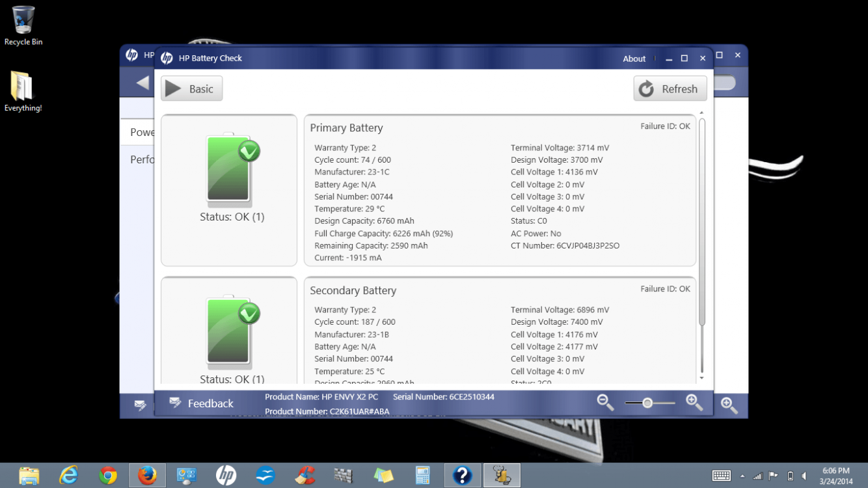
Task: Zoom out with the minus magnifier
Action: (606, 403)
